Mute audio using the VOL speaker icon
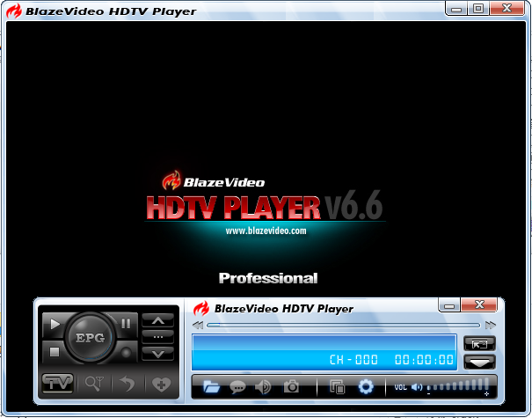The width and height of the screenshot is (532, 418). [417, 386]
